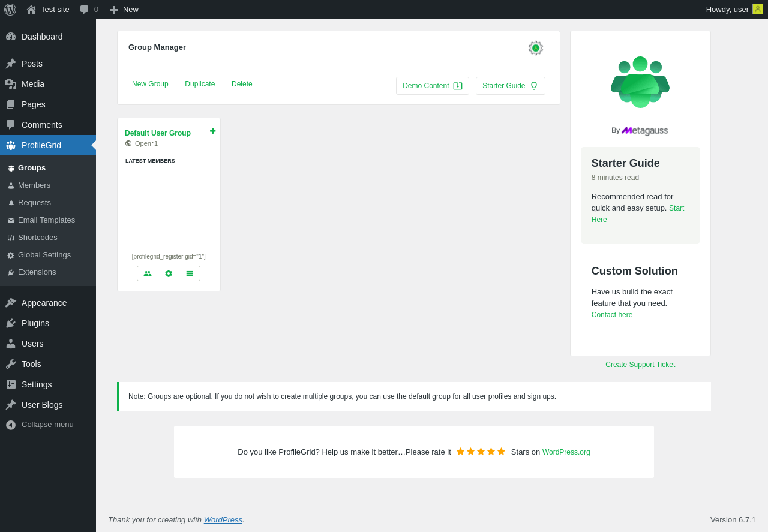Open the Default User Group title link

(158, 133)
